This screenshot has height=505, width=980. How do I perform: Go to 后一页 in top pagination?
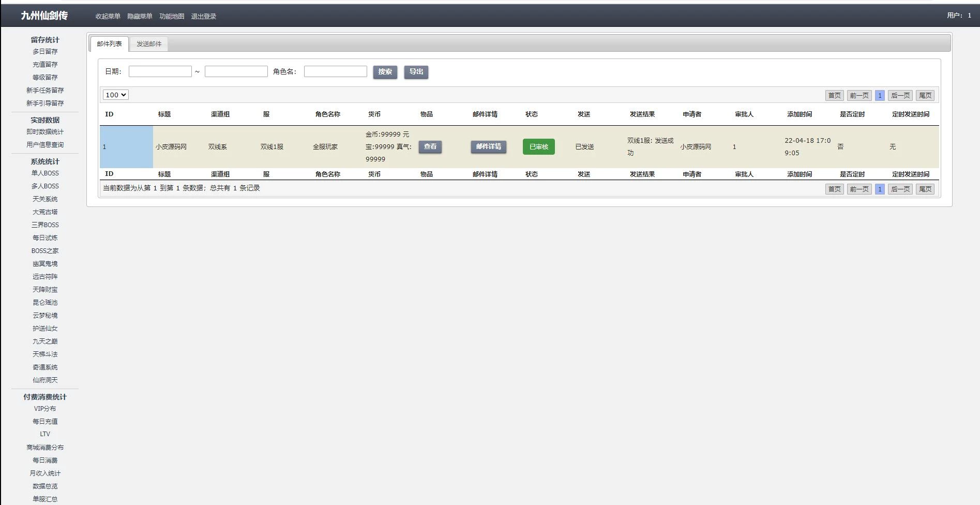900,96
